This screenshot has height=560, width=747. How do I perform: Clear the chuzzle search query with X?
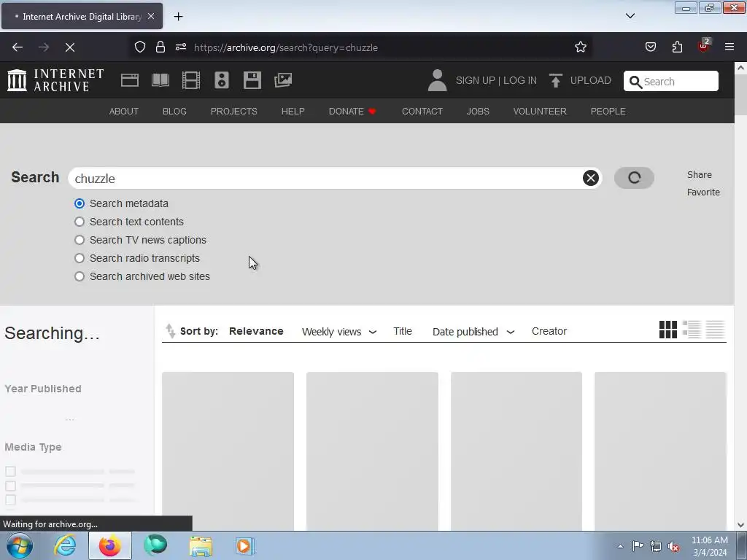tap(590, 178)
